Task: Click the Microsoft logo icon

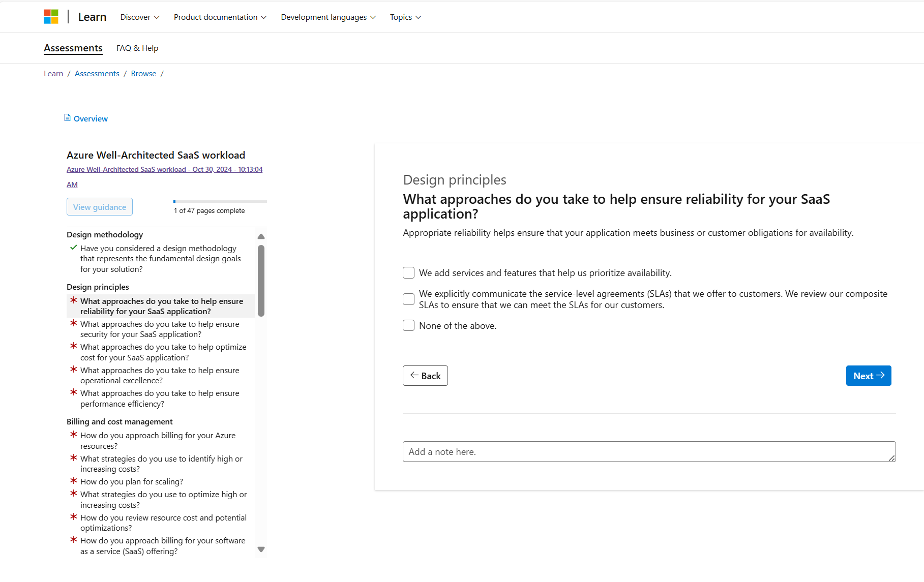Action: 51,17
